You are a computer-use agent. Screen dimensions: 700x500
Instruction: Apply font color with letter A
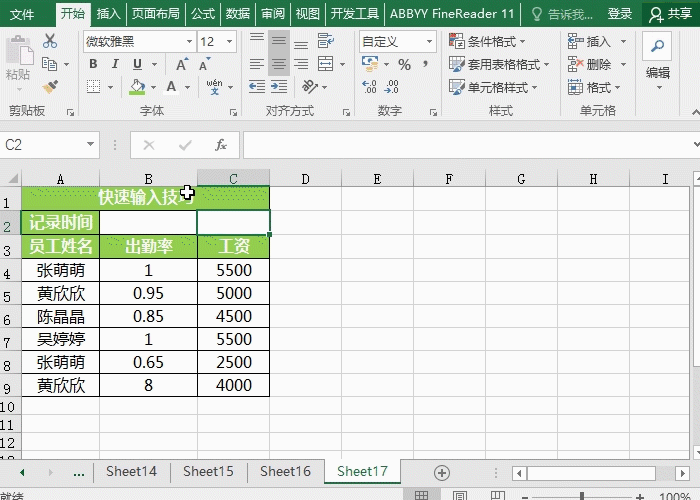pos(171,87)
